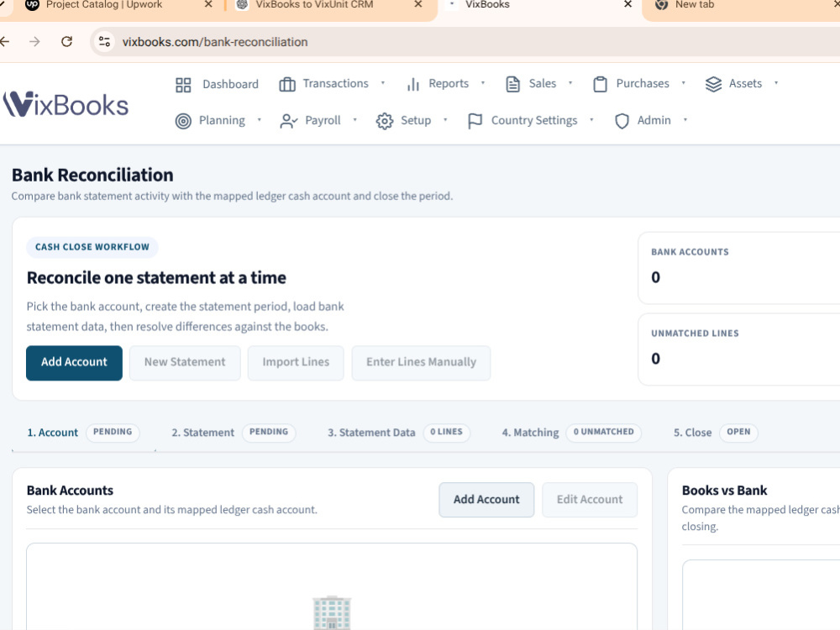Screen dimensions: 840x630
Task: Expand the Purchases dropdown arrow
Action: pos(684,83)
